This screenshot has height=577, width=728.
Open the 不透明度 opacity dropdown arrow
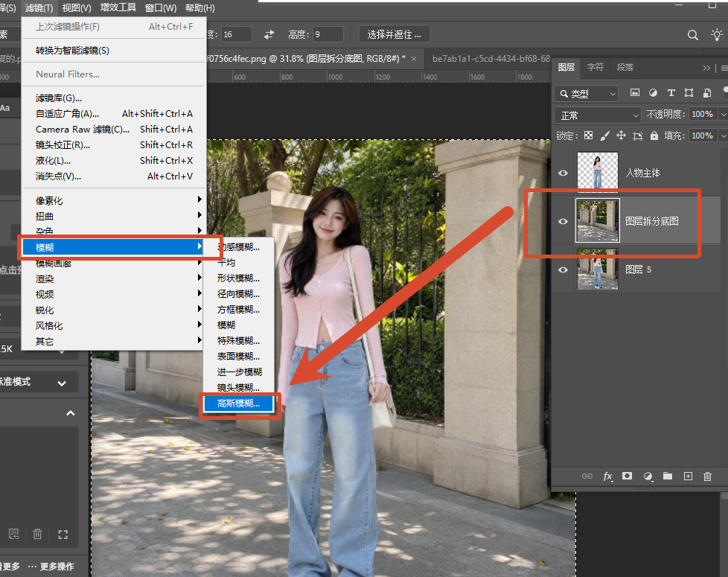point(723,114)
